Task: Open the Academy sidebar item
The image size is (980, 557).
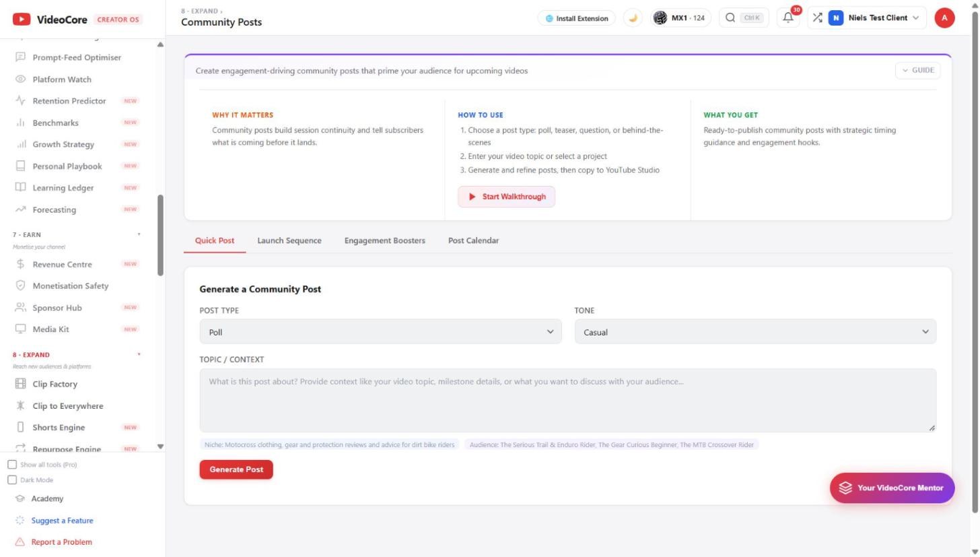Action: (47, 499)
